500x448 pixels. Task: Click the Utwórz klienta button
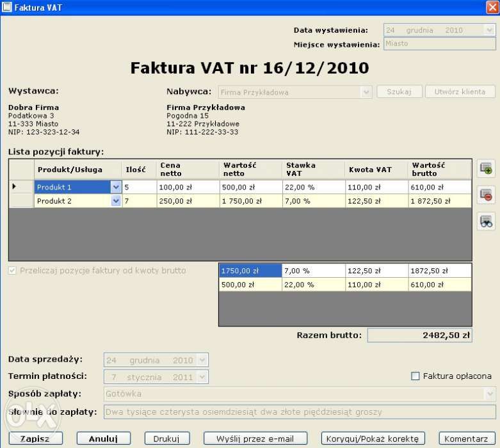(x=460, y=92)
